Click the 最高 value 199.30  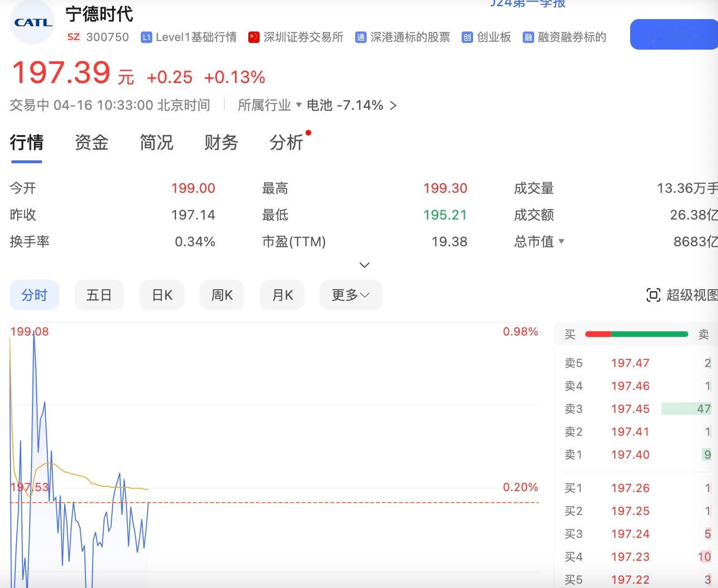click(445, 188)
